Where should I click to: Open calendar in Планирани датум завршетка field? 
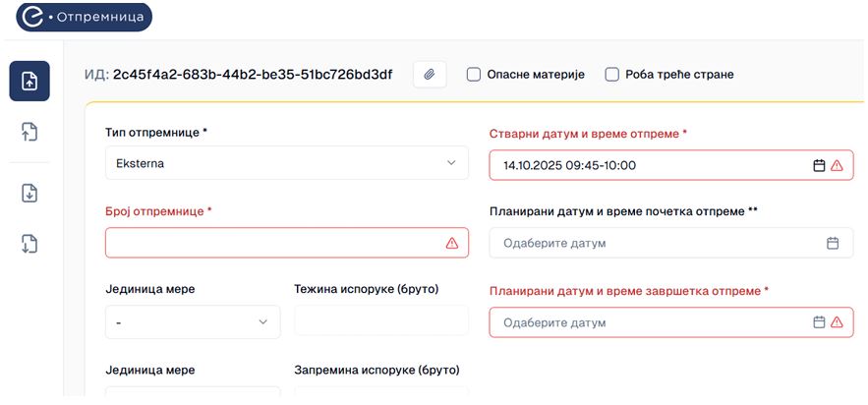click(x=819, y=322)
